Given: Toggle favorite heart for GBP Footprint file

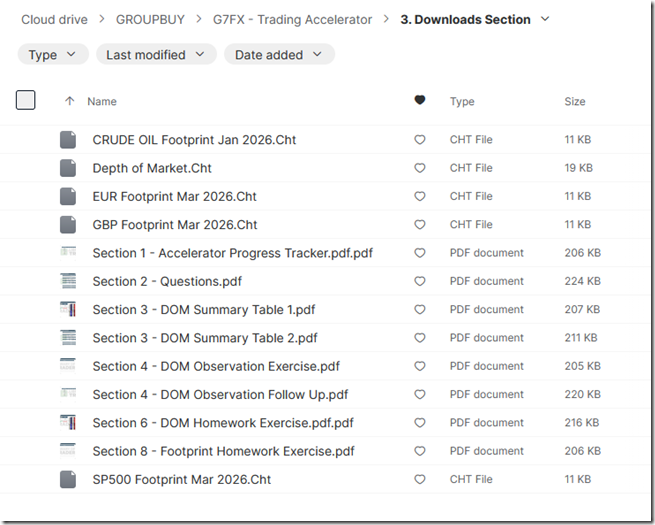Looking at the screenshot, I should (x=419, y=225).
